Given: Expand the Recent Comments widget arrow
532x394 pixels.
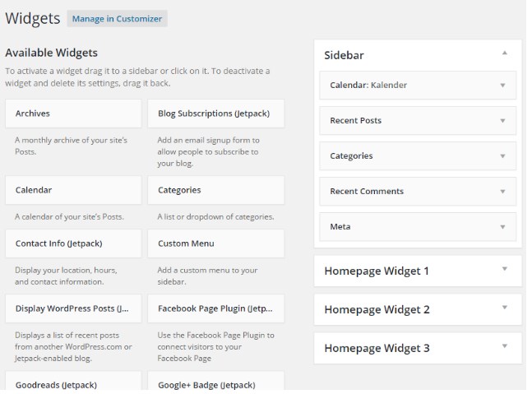Looking at the screenshot, I should 502,191.
